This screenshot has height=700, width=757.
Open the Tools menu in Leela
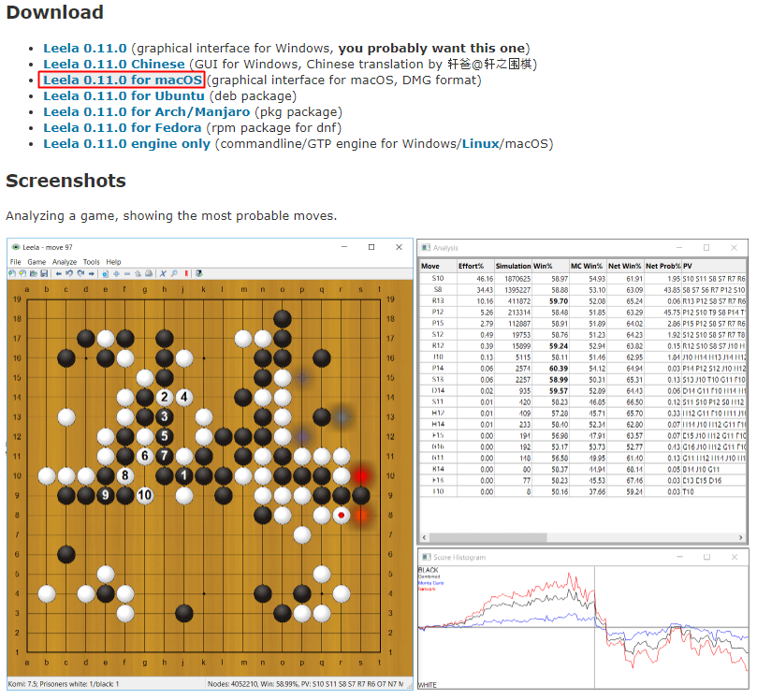[x=92, y=262]
